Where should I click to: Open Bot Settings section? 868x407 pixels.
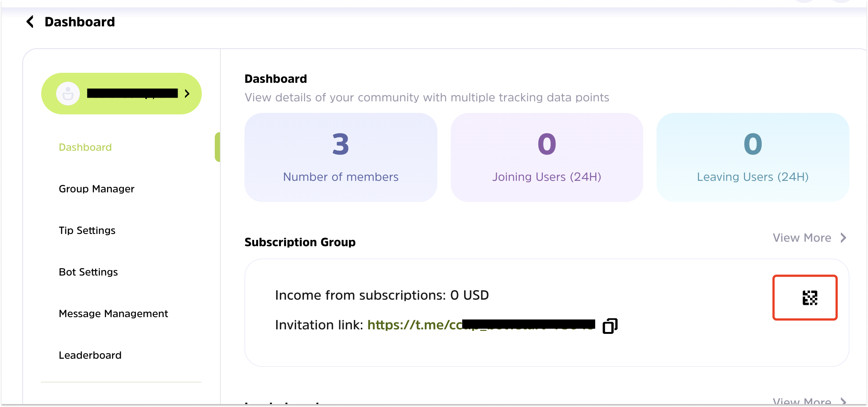tap(88, 272)
